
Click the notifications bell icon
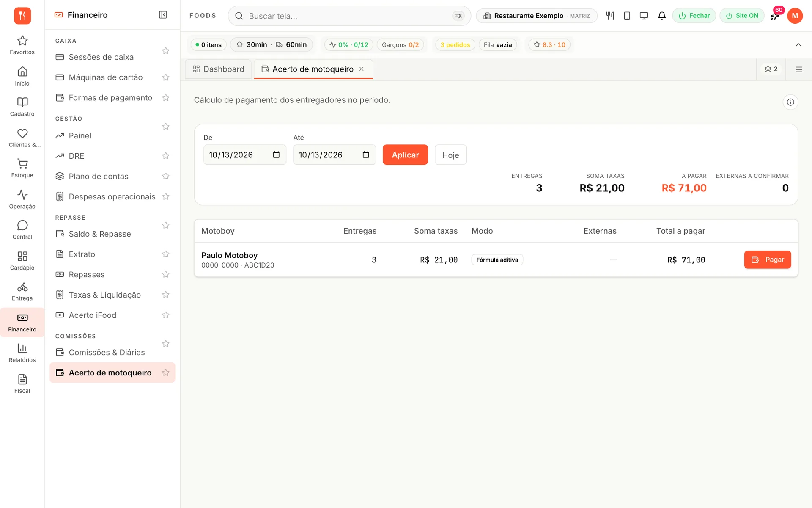coord(662,16)
